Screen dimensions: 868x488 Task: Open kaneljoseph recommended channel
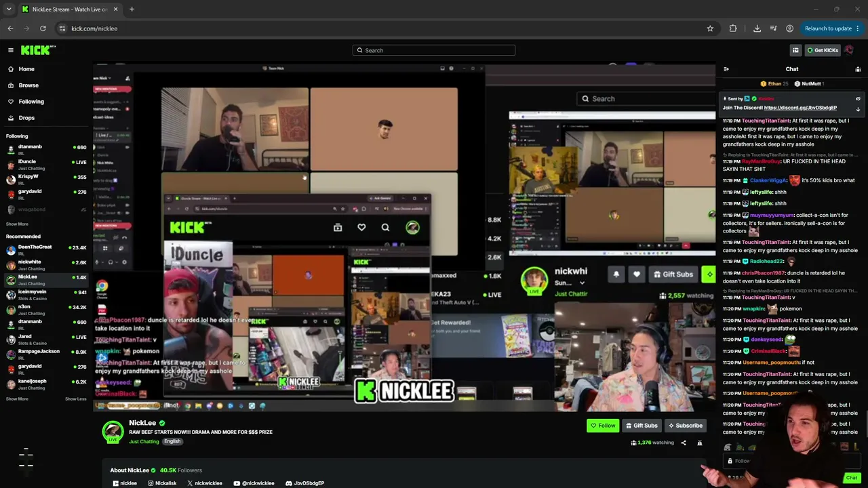click(46, 384)
